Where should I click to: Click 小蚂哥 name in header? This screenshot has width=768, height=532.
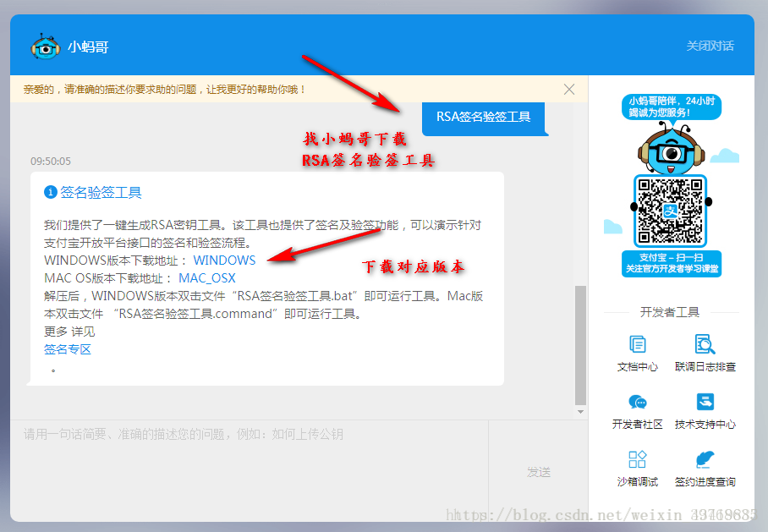click(88, 47)
